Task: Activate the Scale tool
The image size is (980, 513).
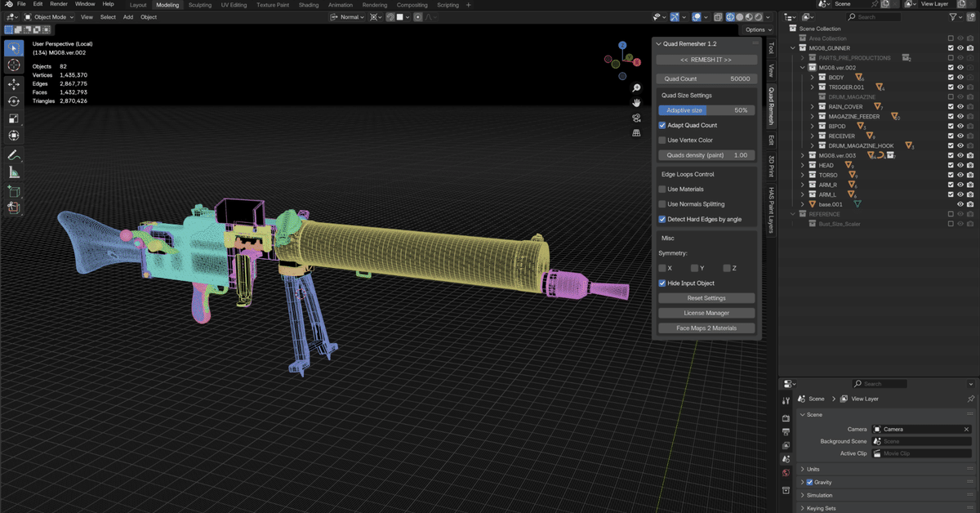Action: pyautogui.click(x=14, y=118)
